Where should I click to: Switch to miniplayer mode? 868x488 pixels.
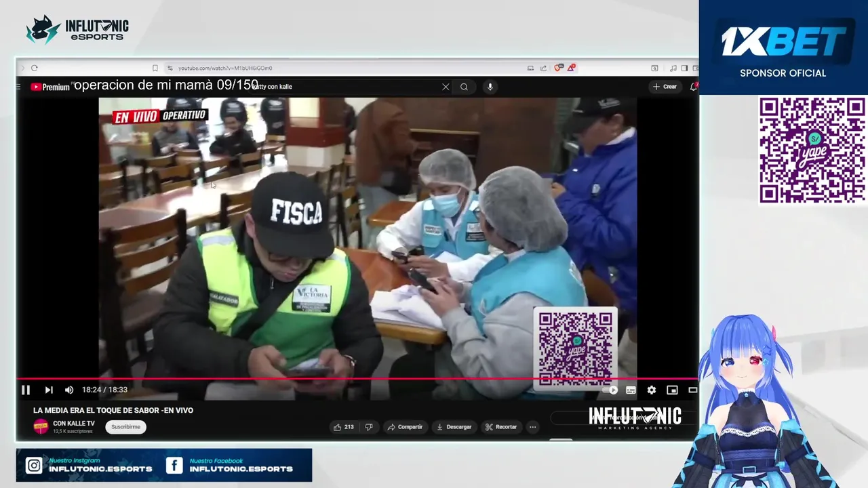coord(672,390)
